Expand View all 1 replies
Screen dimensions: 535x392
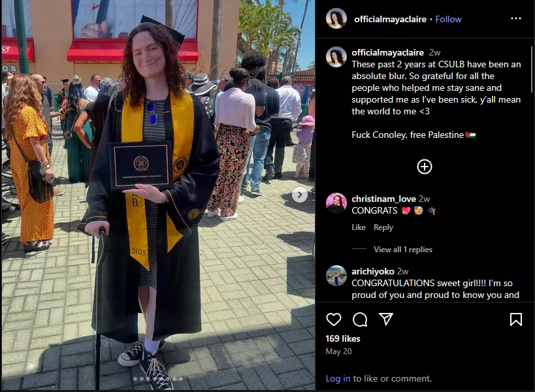pos(402,250)
